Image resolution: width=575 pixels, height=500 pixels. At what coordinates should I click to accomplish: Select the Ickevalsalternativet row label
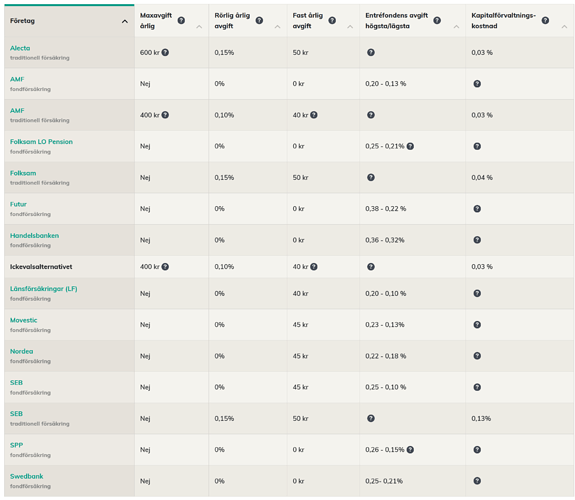click(41, 267)
